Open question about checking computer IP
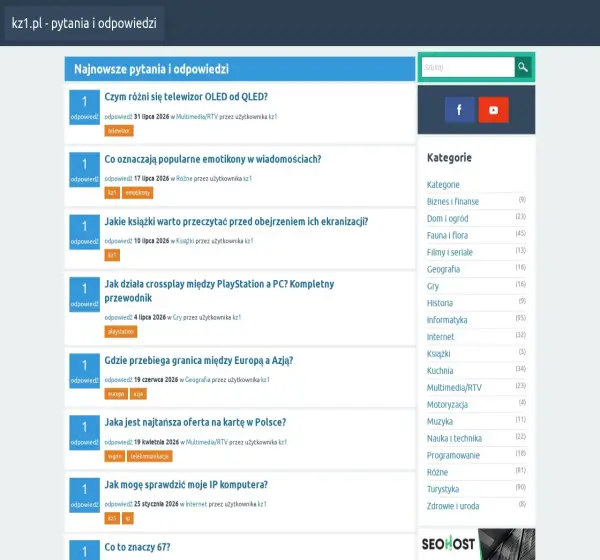 (186, 485)
